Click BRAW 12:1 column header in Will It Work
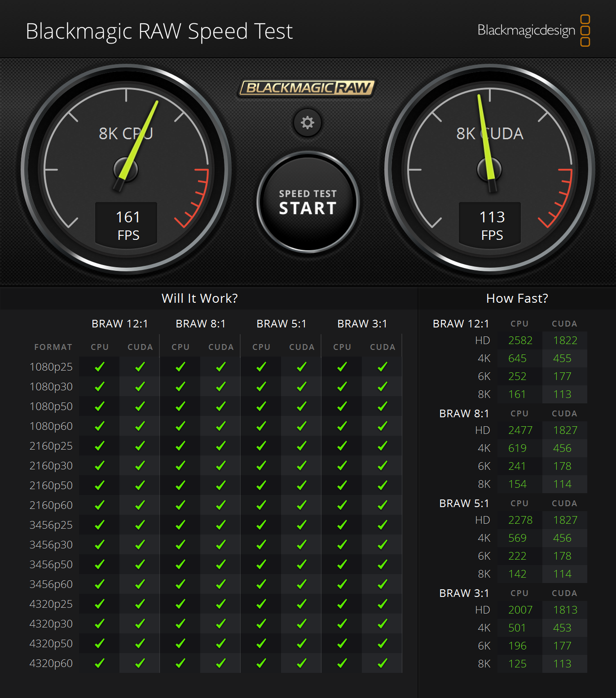The image size is (616, 698). pos(120,324)
